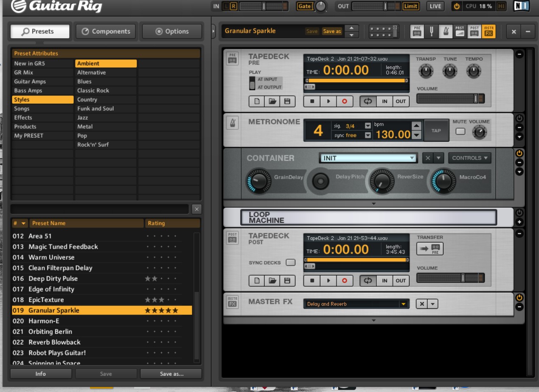Click the tuner icon in the toolbar
The width and height of the screenshot is (539, 392).
[431, 31]
